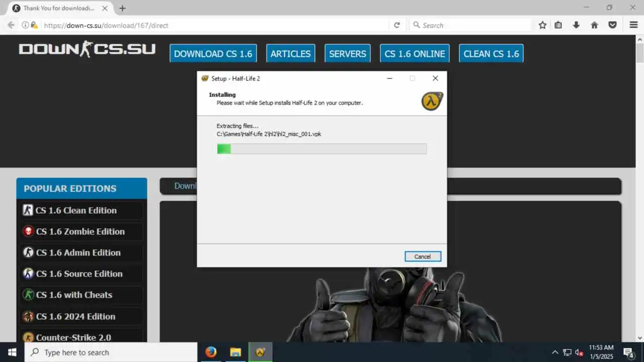Click the Pocket icon in toolbar
The height and width of the screenshot is (362, 644).
click(x=613, y=25)
